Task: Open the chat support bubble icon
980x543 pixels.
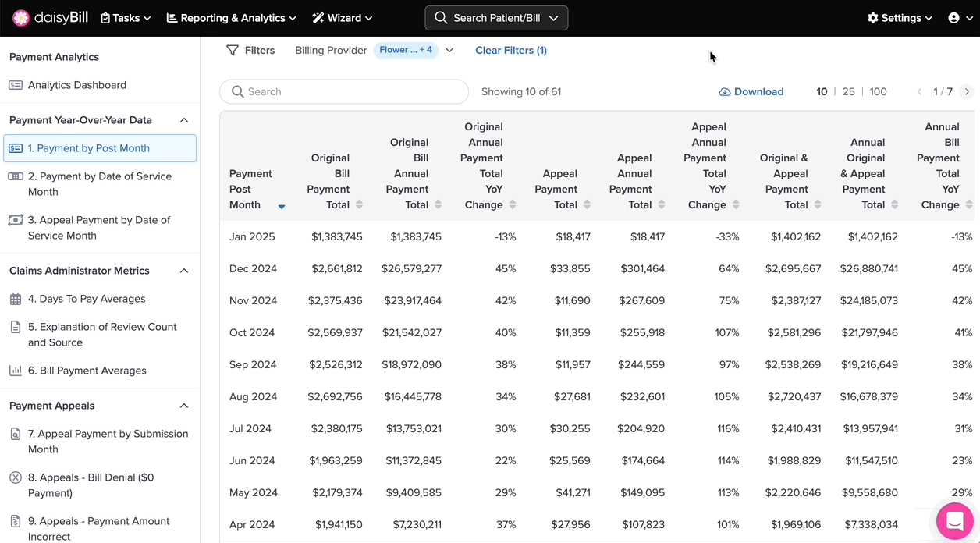Action: pyautogui.click(x=954, y=522)
